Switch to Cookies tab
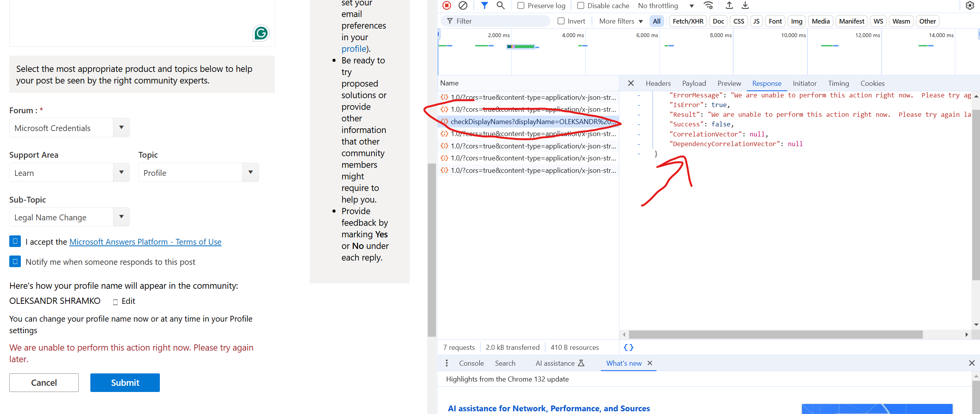 (872, 83)
